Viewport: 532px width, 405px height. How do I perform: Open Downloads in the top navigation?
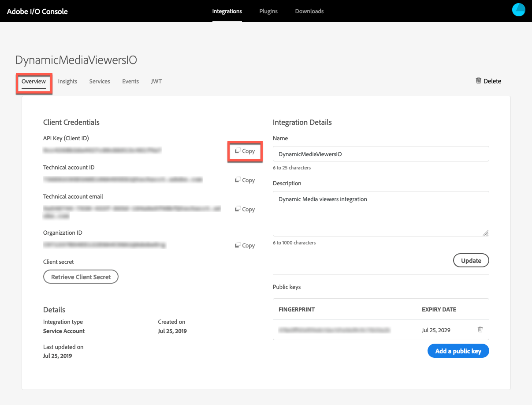click(309, 11)
